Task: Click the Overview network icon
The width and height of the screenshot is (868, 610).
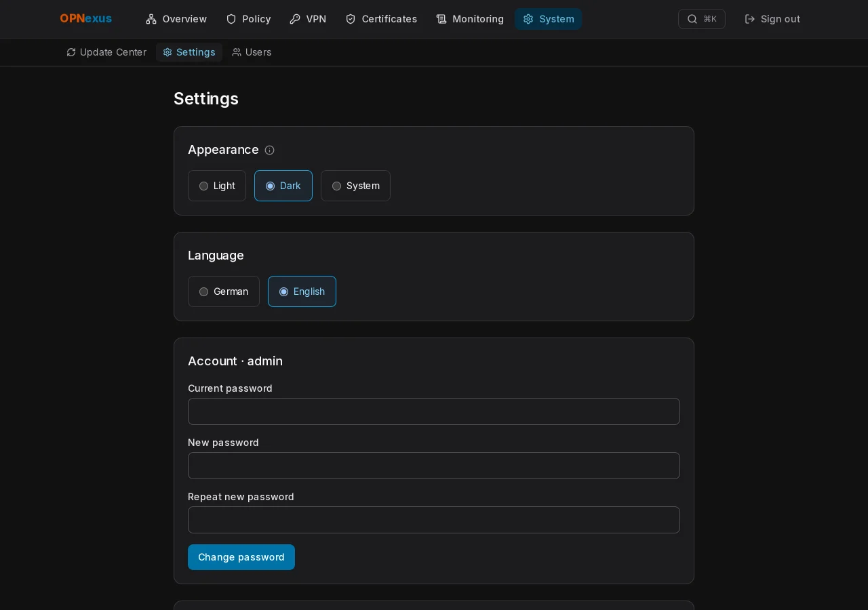Action: coord(151,19)
